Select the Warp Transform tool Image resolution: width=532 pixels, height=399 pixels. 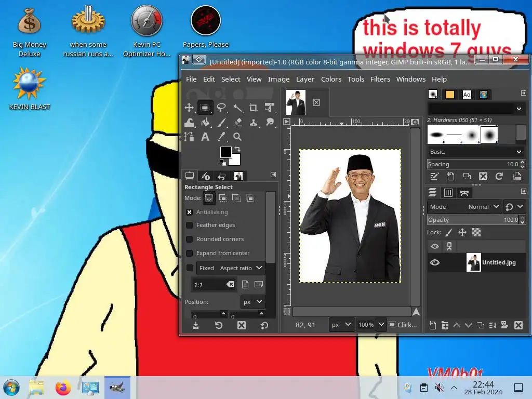[189, 123]
